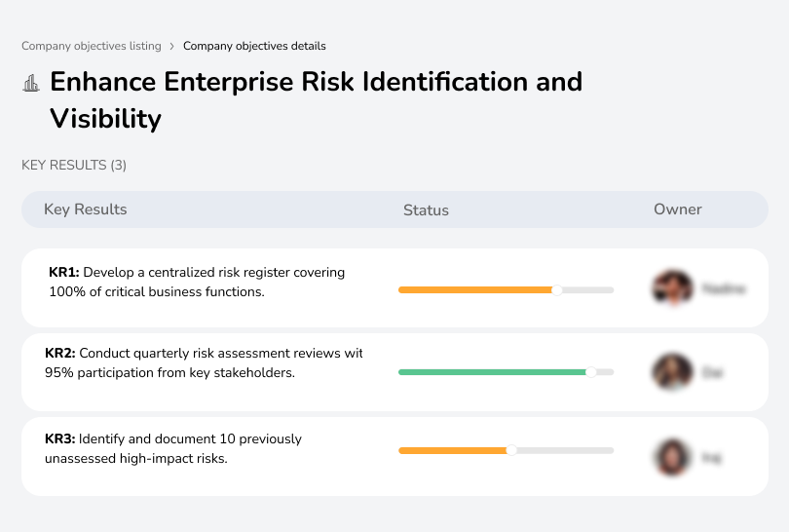This screenshot has height=532, width=789.
Task: Open KR2 quarterly risk assessment description
Action: pos(204,362)
